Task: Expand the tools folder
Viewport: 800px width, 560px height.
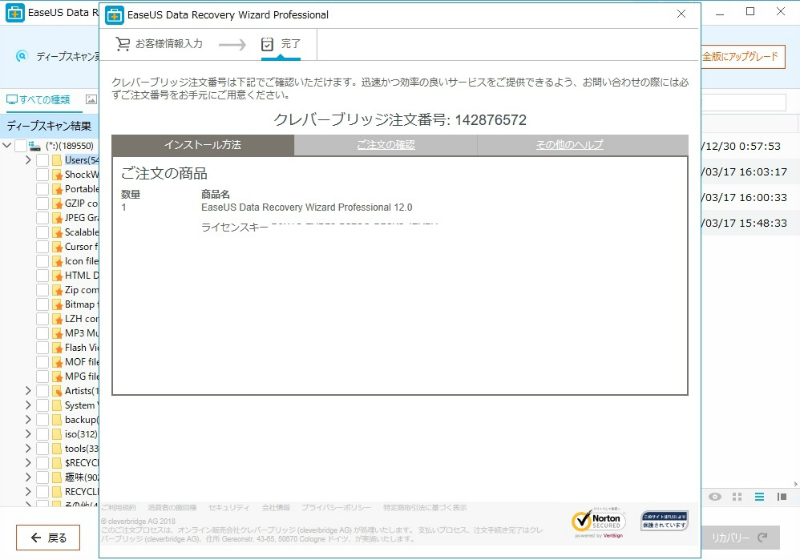Action: pyautogui.click(x=28, y=449)
